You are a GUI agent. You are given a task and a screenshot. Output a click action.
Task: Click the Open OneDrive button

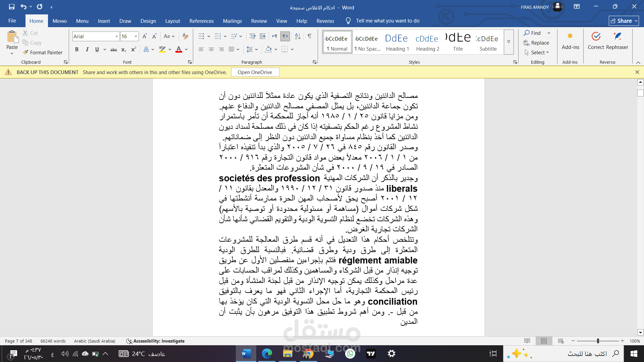tap(255, 72)
